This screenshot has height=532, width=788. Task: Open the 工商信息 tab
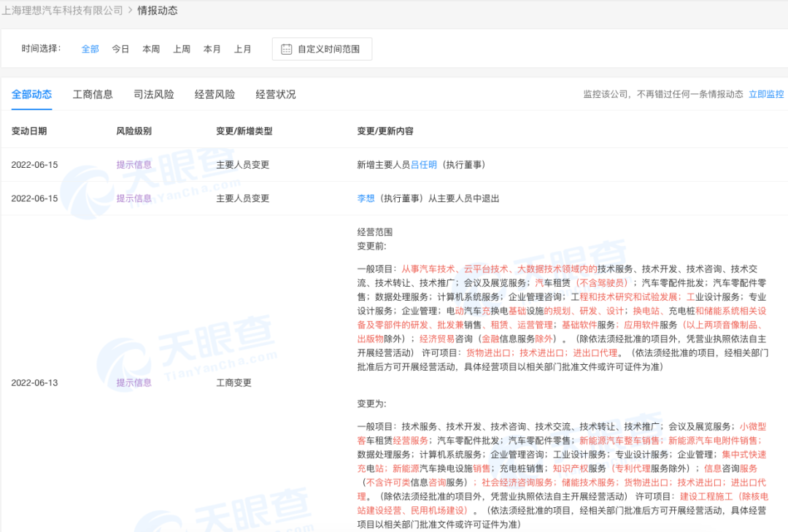(x=93, y=94)
